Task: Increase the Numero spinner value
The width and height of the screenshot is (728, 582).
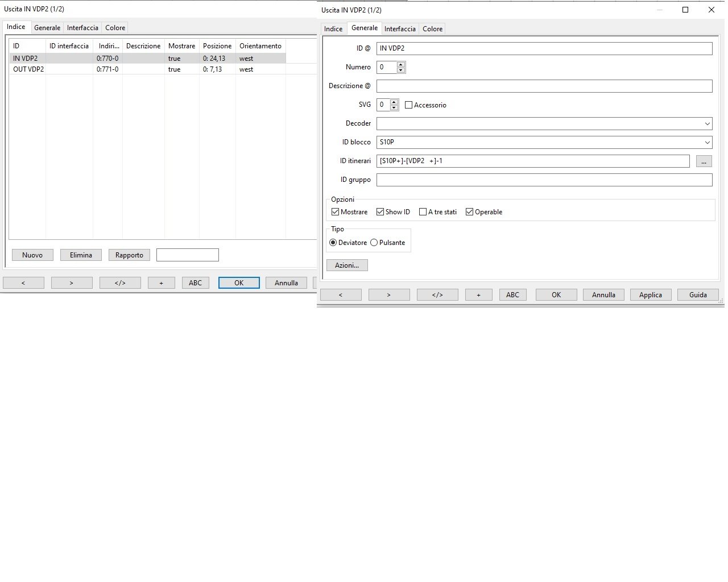Action: [x=401, y=64]
